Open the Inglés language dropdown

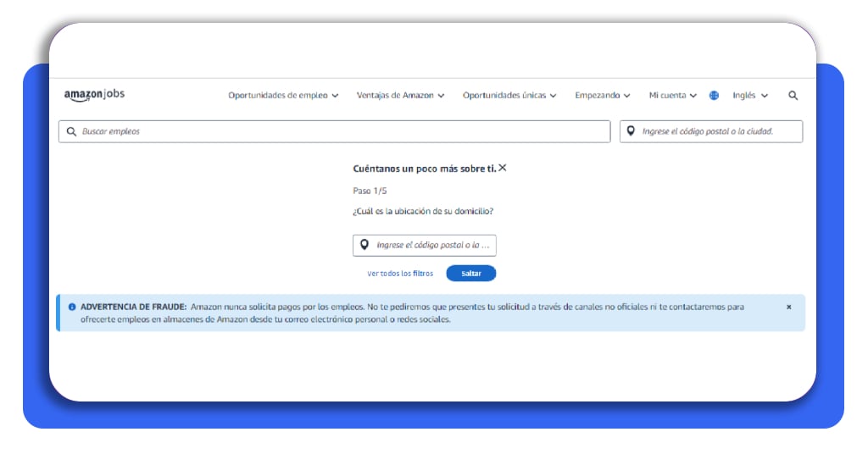click(x=750, y=96)
